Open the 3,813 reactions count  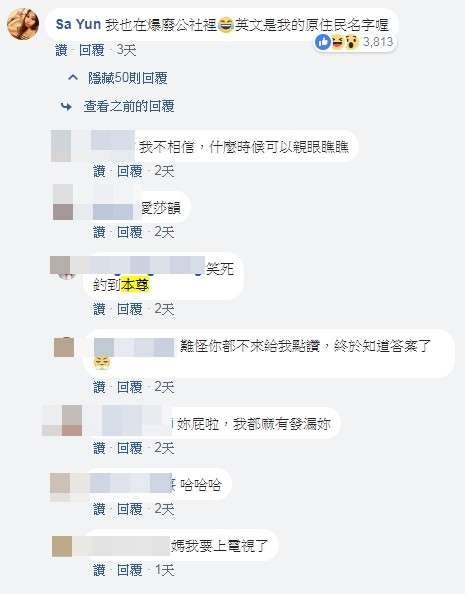378,42
